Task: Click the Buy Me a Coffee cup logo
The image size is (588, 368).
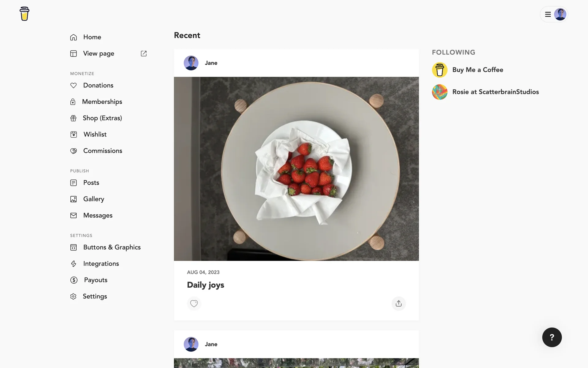Action: (24, 14)
